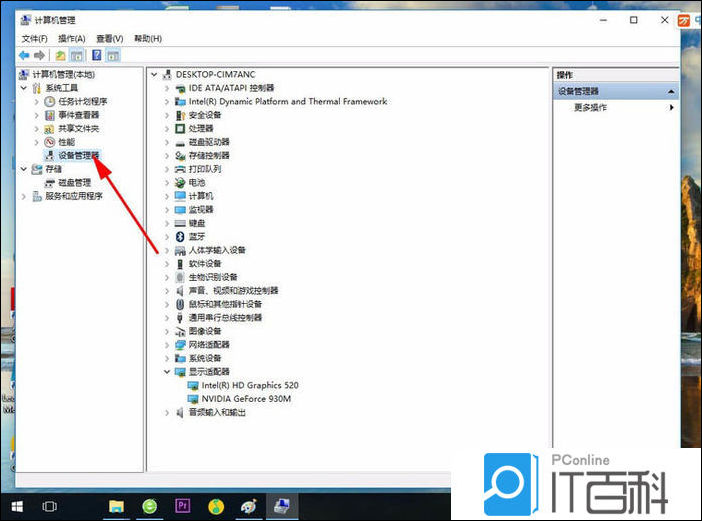Select 存储控制器 category

(209, 156)
